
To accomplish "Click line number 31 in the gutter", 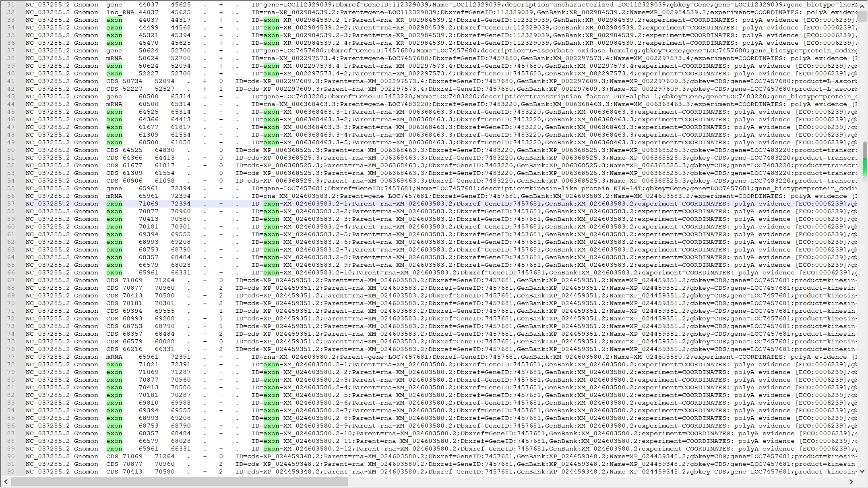I will pos(11,4).
